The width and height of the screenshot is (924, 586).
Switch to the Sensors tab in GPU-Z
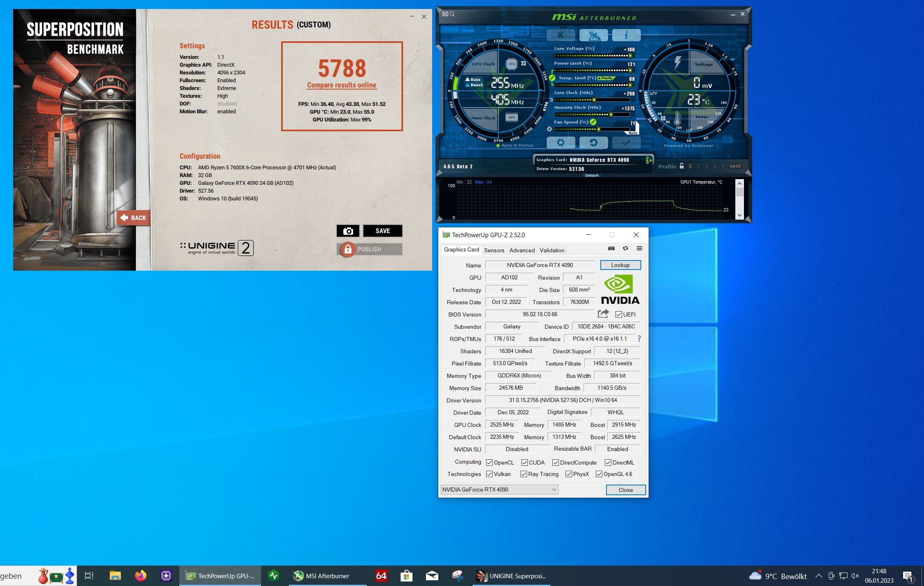(x=494, y=250)
